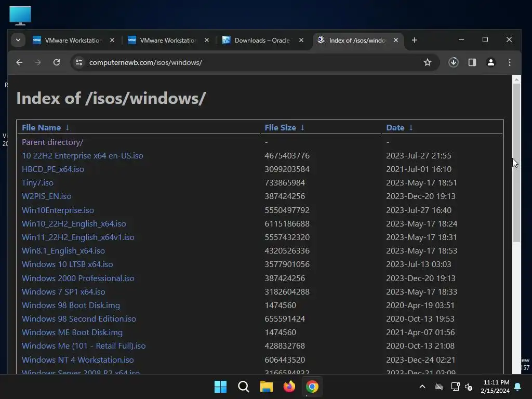The image size is (532, 399).
Task: Open the Chrome tab search dropdown
Action: [x=18, y=40]
